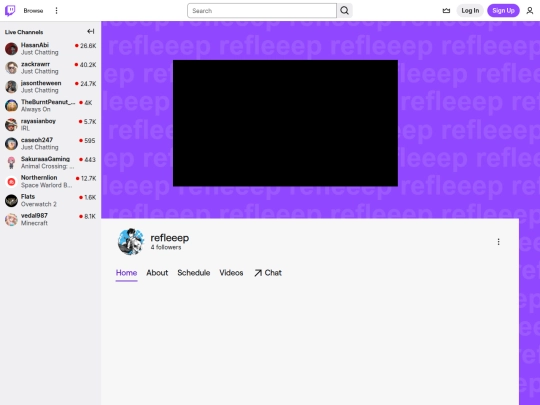Click the refleeep channel name
This screenshot has width=540, height=405.
[x=169, y=238]
